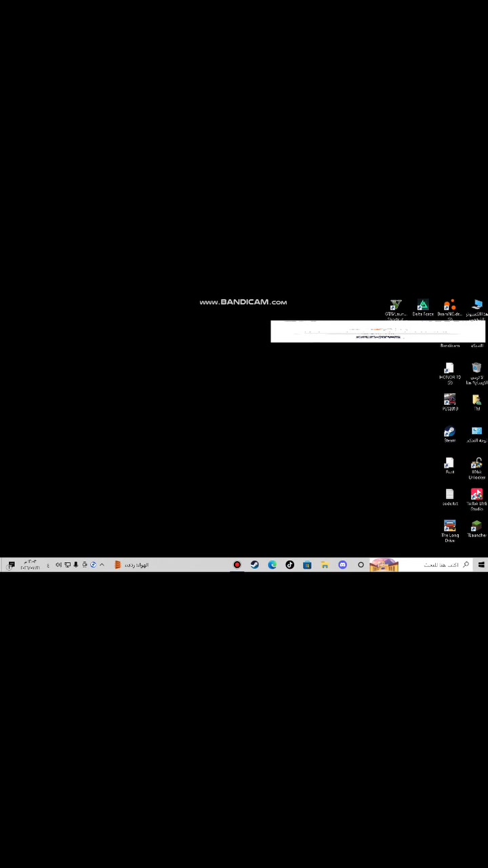Toggle the microphone icon in system tray
488x868 pixels.
point(76,565)
